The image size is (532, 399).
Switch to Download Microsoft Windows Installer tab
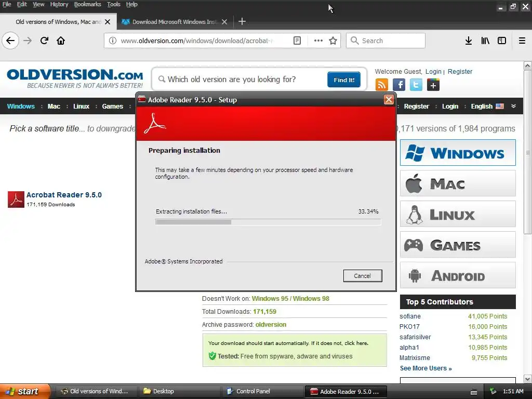175,22
